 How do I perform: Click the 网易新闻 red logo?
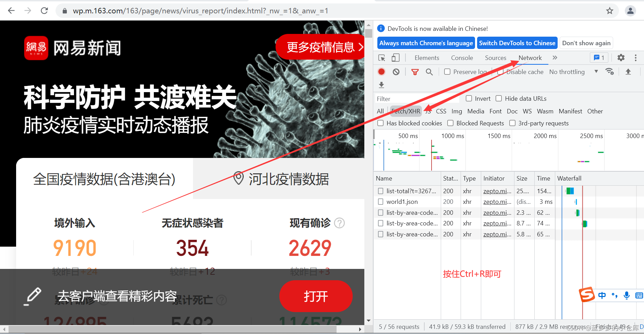point(36,48)
